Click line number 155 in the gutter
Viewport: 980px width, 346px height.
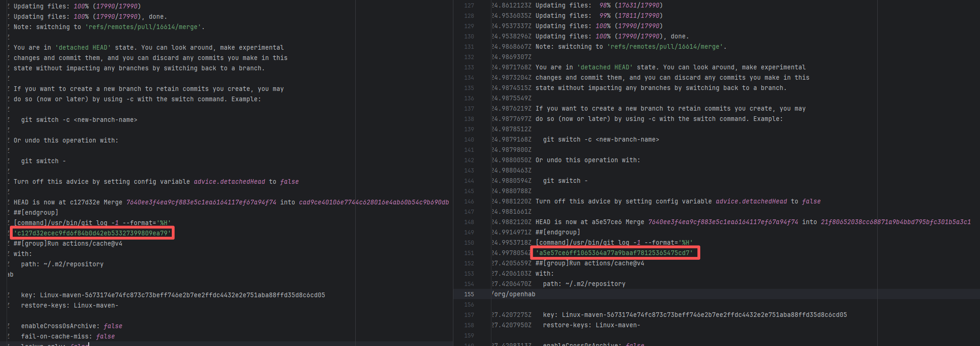point(469,294)
